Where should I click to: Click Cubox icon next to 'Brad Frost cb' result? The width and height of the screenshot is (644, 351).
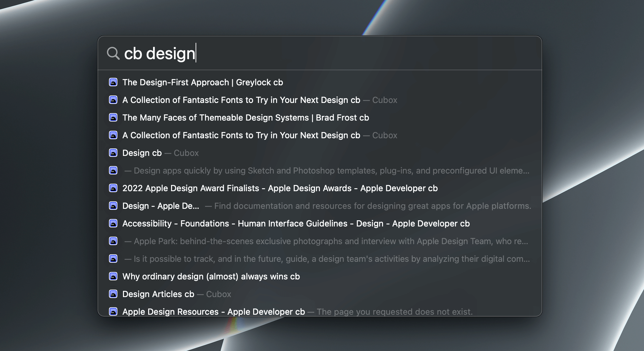(113, 118)
